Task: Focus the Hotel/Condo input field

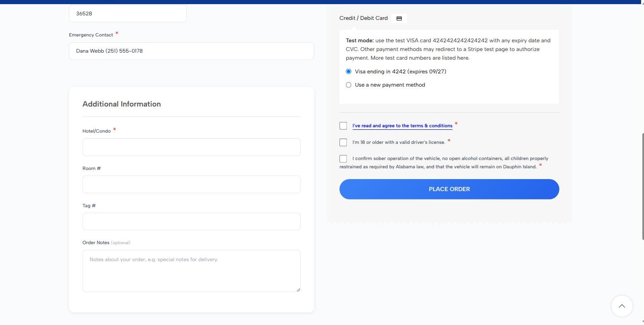Action: click(x=191, y=147)
